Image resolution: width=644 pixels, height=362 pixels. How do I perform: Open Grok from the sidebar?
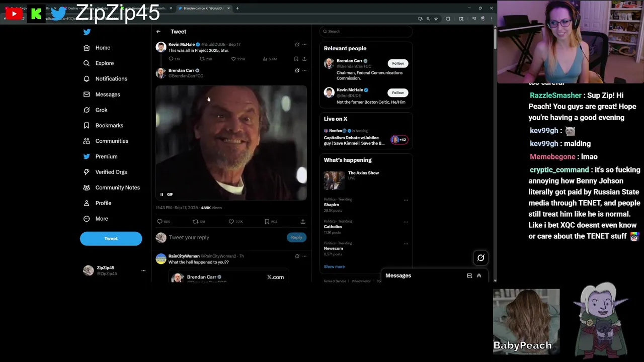pyautogui.click(x=95, y=110)
